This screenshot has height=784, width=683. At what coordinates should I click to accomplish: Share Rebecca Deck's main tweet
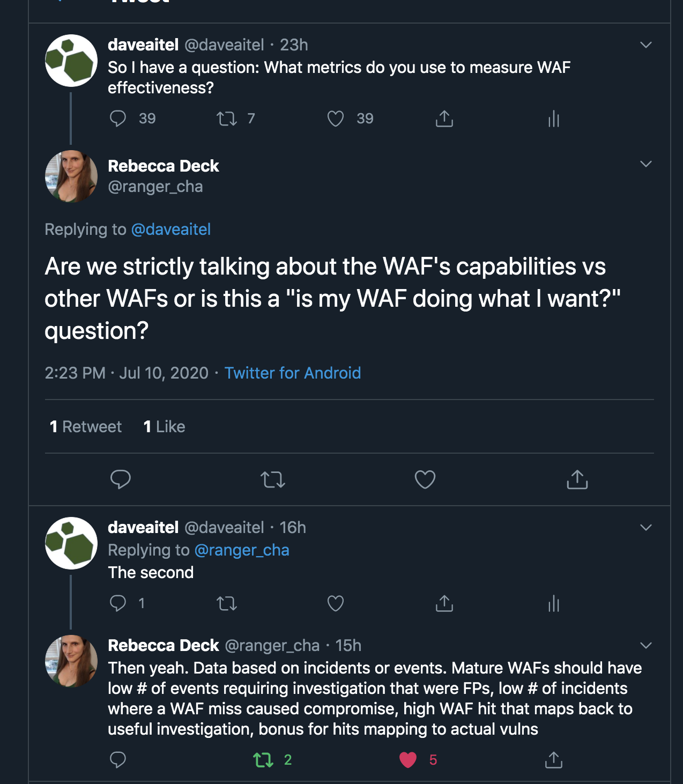pyautogui.click(x=577, y=479)
